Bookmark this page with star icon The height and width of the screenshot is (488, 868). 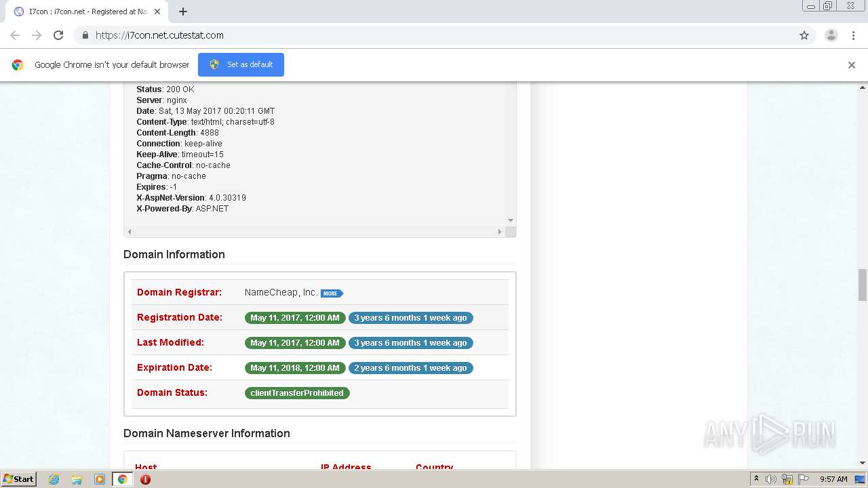(804, 35)
